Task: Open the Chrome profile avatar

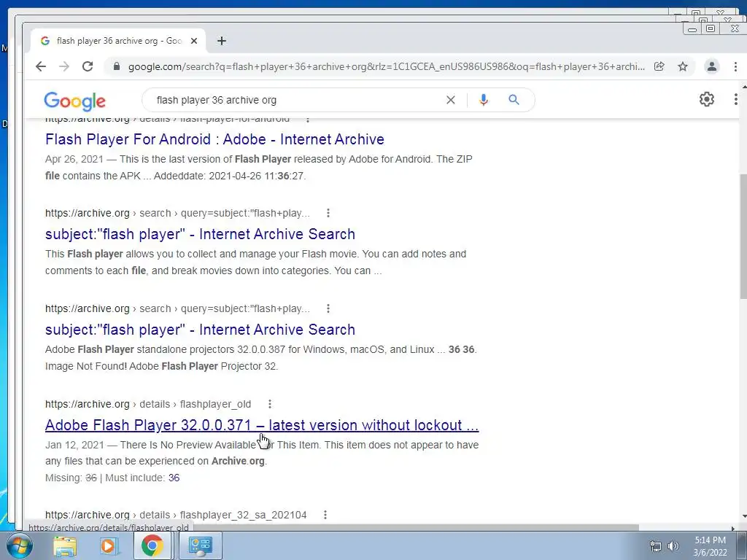Action: 712,66
